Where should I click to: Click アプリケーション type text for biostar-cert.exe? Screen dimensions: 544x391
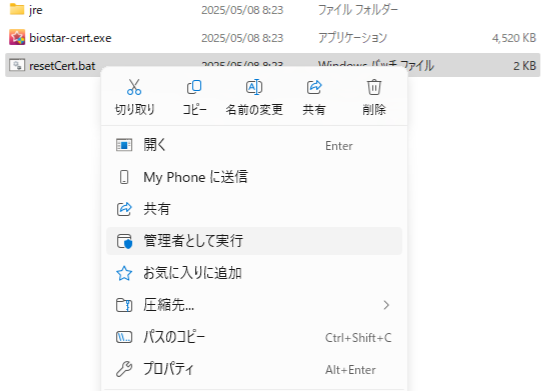pyautogui.click(x=352, y=38)
